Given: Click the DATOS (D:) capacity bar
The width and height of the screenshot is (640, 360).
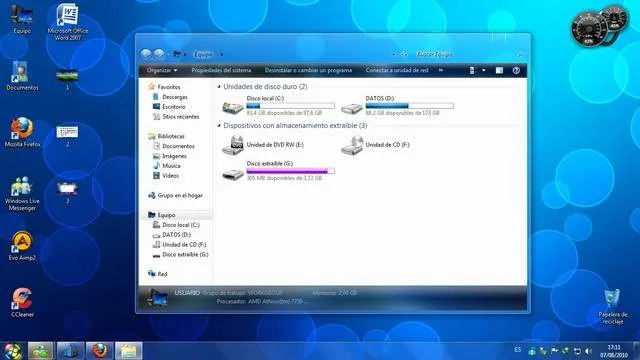Looking at the screenshot, I should point(409,106).
